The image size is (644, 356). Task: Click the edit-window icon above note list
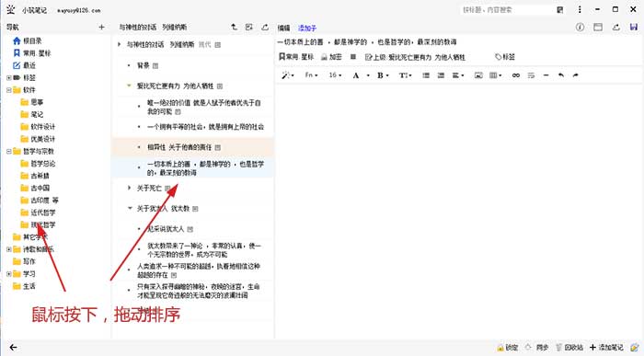pos(249,27)
